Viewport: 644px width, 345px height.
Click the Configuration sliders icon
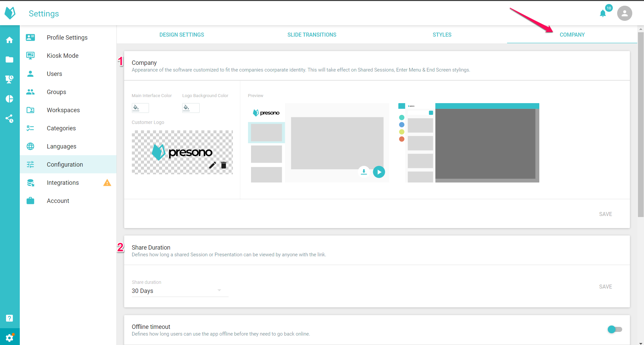31,164
